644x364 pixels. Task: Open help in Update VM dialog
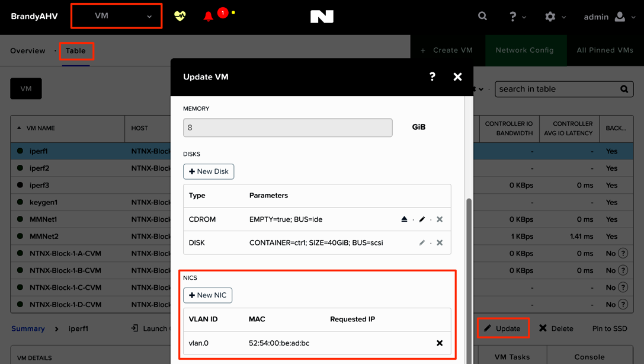click(x=432, y=76)
